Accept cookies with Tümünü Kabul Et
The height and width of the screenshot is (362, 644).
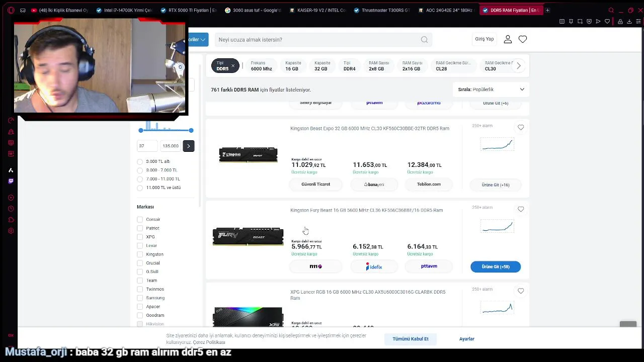[411, 339]
